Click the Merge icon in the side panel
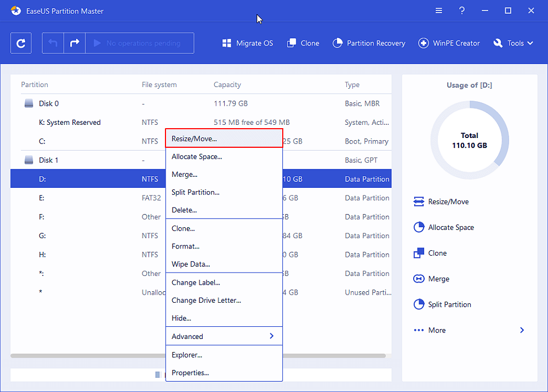The image size is (548, 392). coord(419,279)
